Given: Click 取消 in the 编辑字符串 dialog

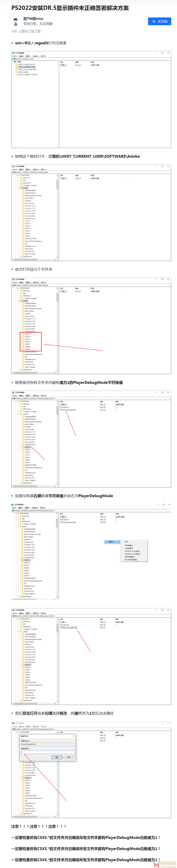Looking at the screenshot, I should (69, 757).
